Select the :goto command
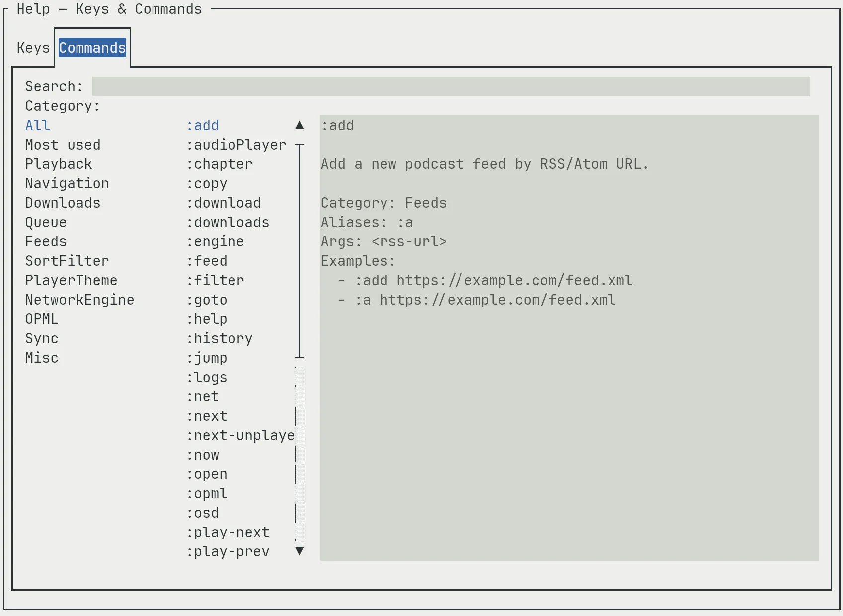 pos(207,300)
